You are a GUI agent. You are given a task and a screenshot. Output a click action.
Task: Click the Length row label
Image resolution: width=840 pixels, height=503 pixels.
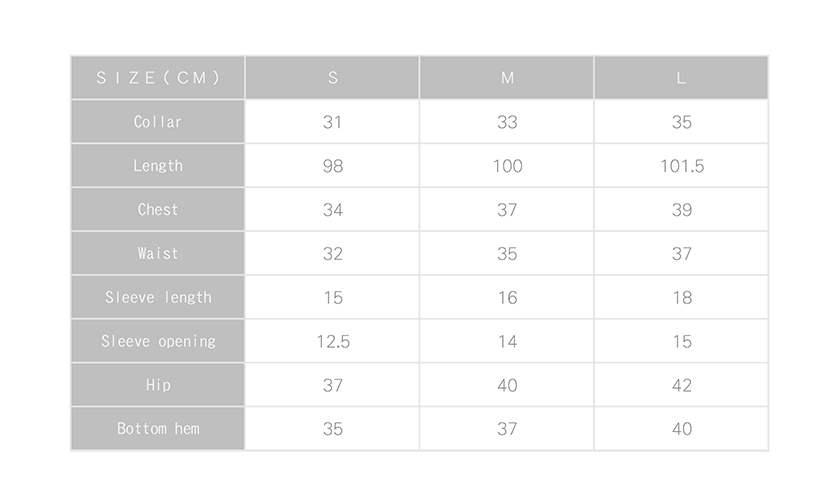[x=158, y=166]
